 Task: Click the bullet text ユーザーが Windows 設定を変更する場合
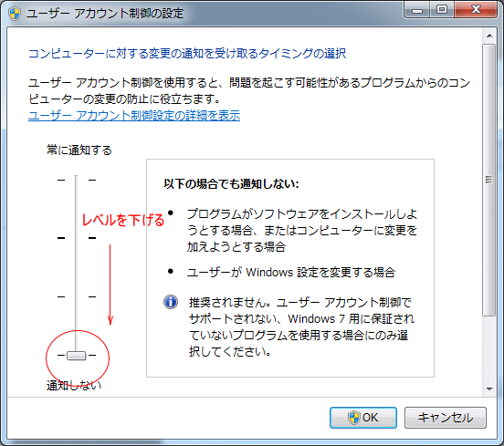click(x=291, y=273)
